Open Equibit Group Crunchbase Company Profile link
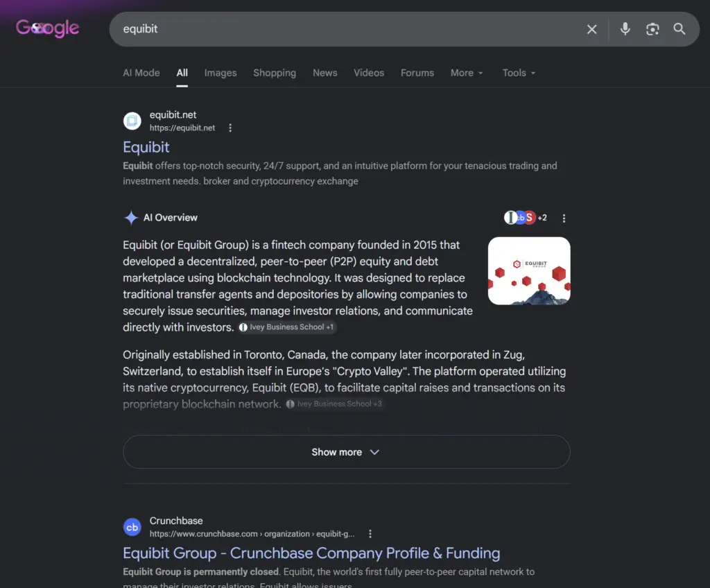The width and height of the screenshot is (710, 588). pyautogui.click(x=311, y=553)
